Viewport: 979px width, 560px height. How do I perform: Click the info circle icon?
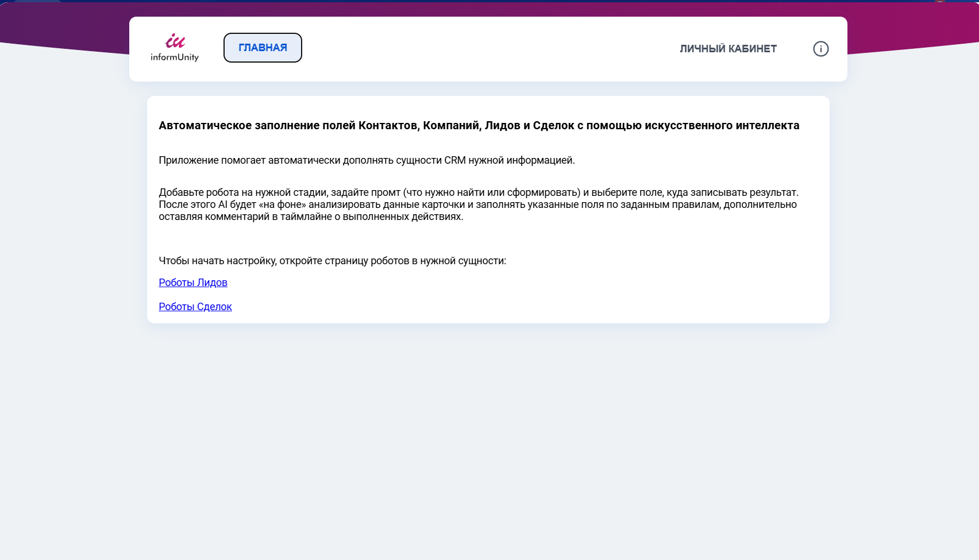(x=821, y=49)
